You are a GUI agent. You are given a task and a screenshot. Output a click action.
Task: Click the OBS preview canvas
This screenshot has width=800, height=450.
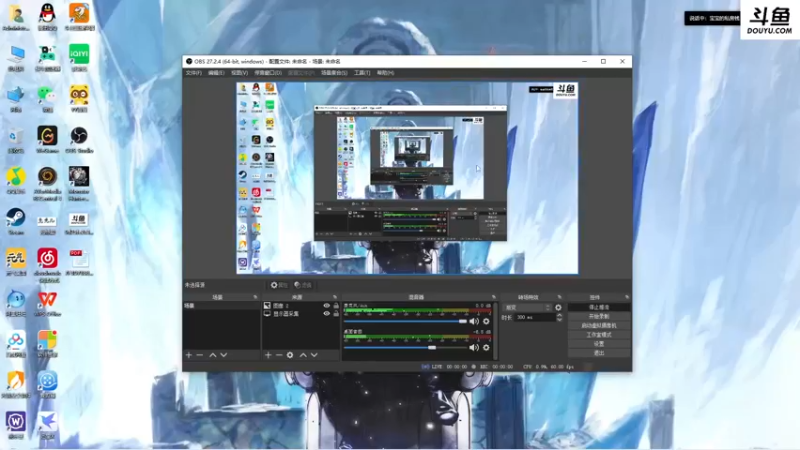pos(407,178)
